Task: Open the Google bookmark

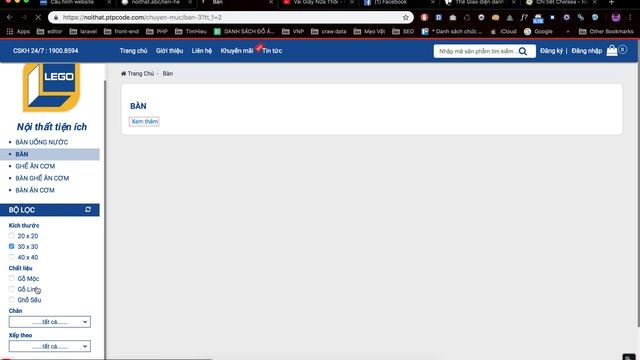Action: (538, 31)
